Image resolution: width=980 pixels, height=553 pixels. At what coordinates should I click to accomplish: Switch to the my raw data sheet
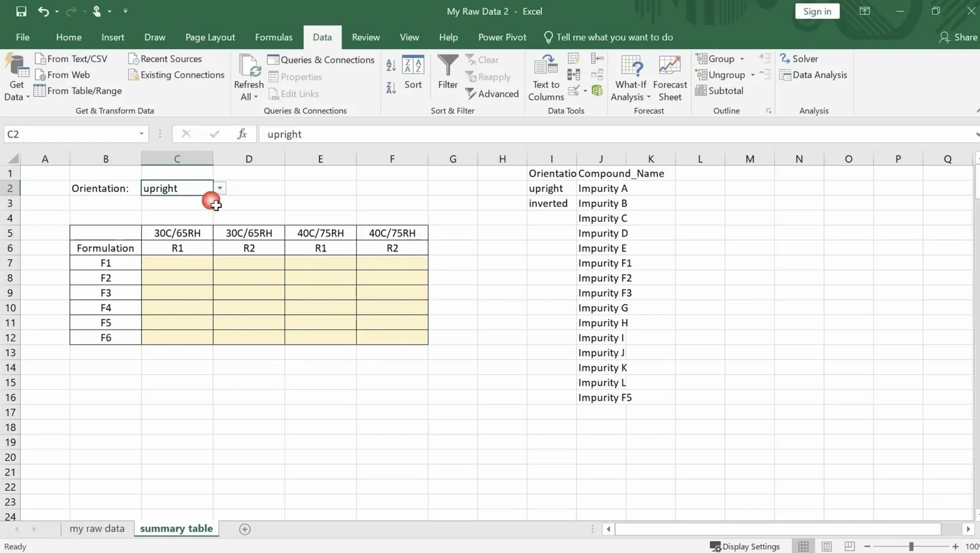pos(97,529)
